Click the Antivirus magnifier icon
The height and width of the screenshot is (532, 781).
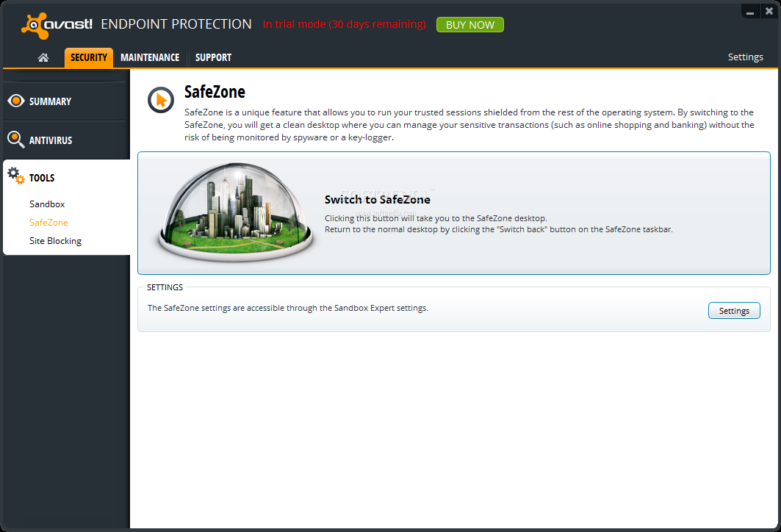(x=16, y=140)
